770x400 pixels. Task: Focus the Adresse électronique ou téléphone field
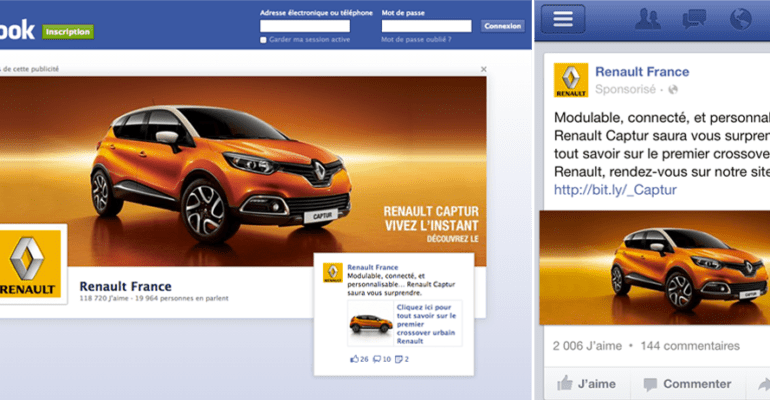click(x=305, y=26)
